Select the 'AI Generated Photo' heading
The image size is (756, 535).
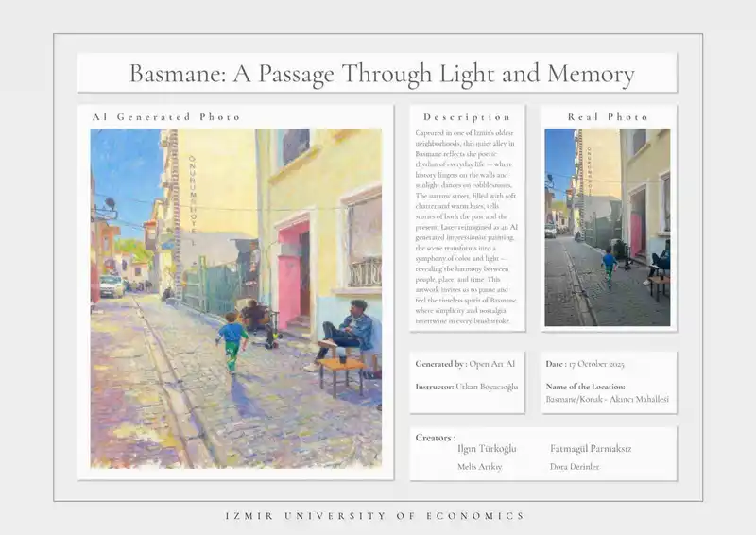pyautogui.click(x=166, y=117)
